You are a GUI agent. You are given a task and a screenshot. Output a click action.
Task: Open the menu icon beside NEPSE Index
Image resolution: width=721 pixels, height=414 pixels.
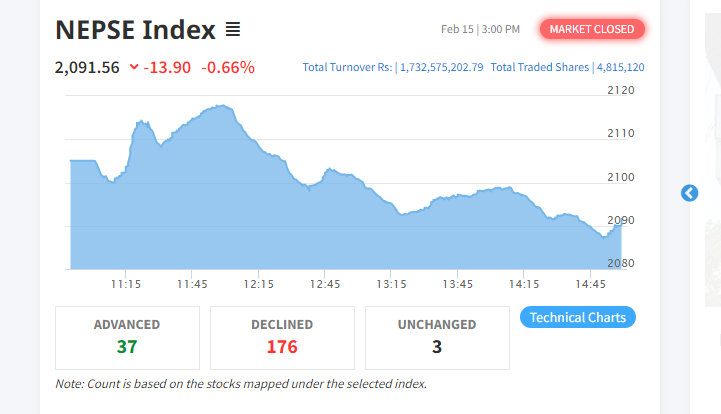[x=232, y=30]
